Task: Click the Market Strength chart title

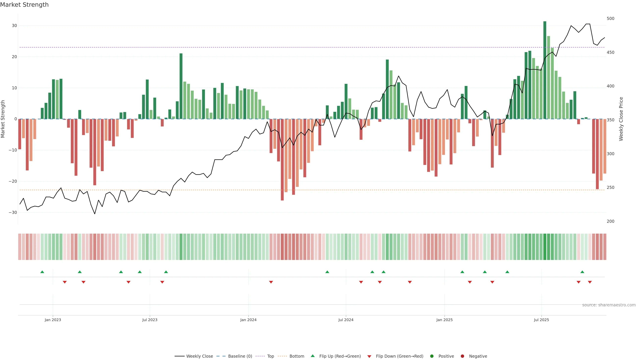Action: [x=24, y=5]
